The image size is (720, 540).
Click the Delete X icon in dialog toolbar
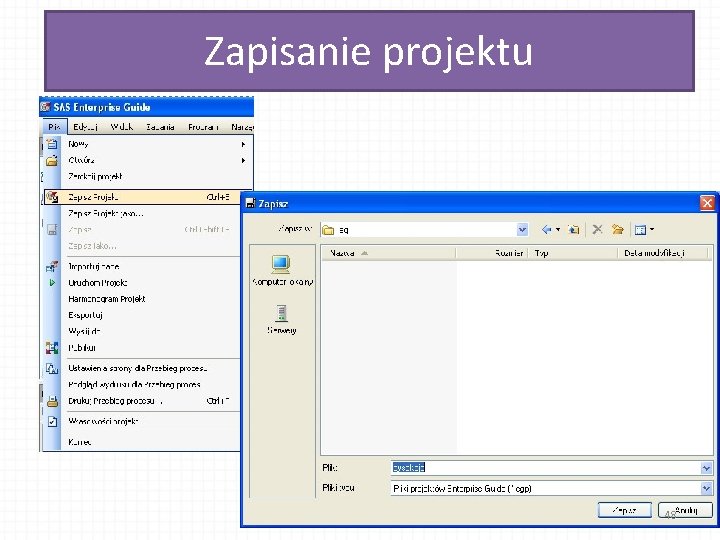coord(597,229)
